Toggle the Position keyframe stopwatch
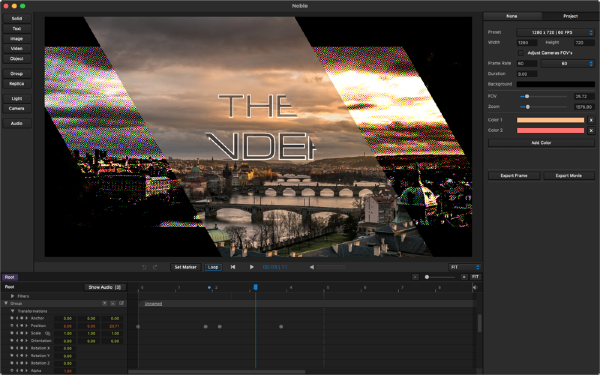Image resolution: width=600 pixels, height=375 pixels. [x=12, y=326]
